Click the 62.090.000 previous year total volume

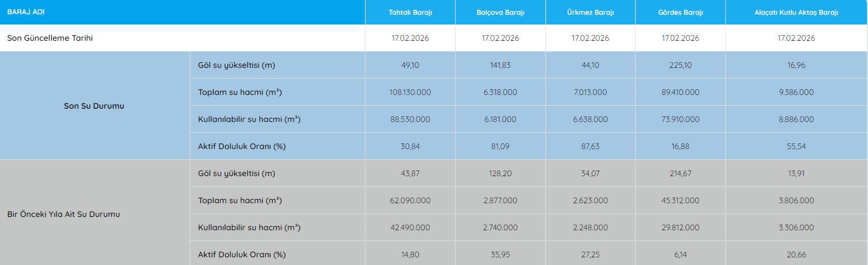click(x=410, y=201)
